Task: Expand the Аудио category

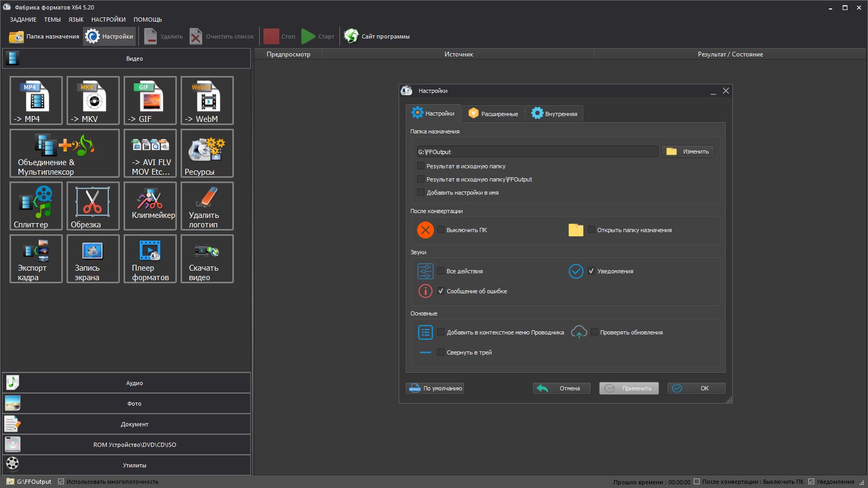Action: (x=126, y=383)
